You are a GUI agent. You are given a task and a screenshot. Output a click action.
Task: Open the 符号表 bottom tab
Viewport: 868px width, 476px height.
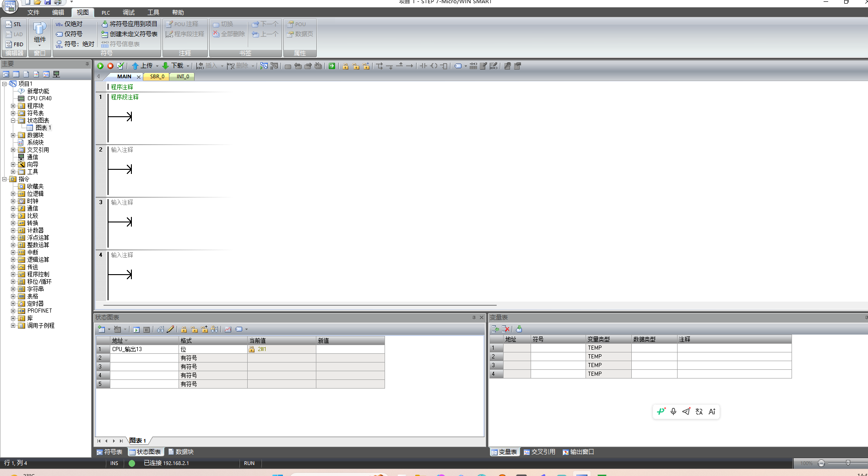(109, 452)
